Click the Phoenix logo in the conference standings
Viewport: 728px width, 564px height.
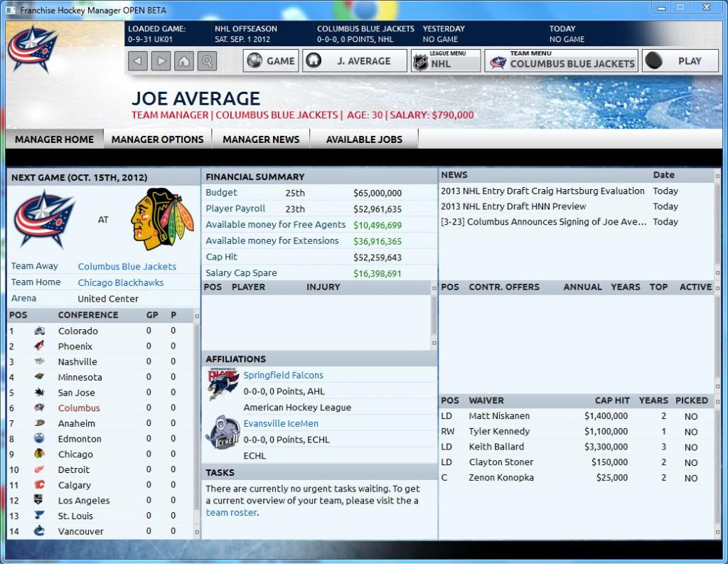point(40,346)
